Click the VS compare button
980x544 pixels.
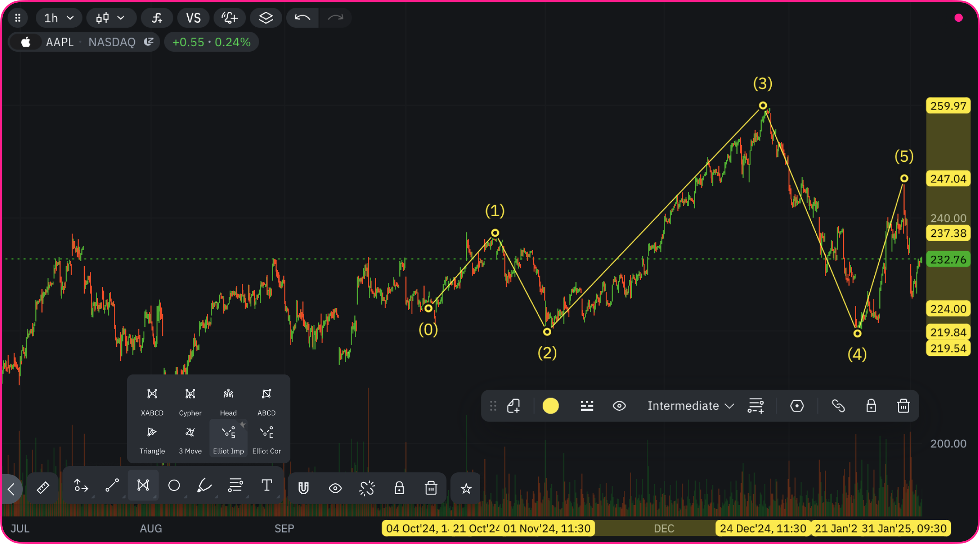click(193, 18)
